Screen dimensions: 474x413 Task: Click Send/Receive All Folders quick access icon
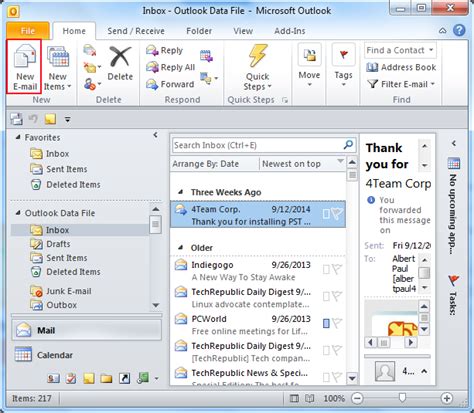pos(16,119)
